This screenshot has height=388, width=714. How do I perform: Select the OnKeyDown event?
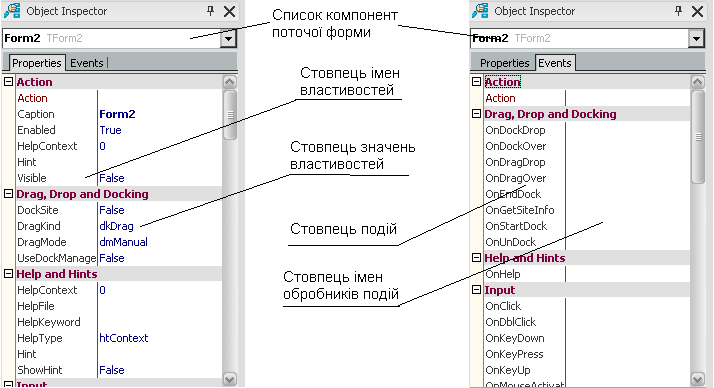[515, 338]
